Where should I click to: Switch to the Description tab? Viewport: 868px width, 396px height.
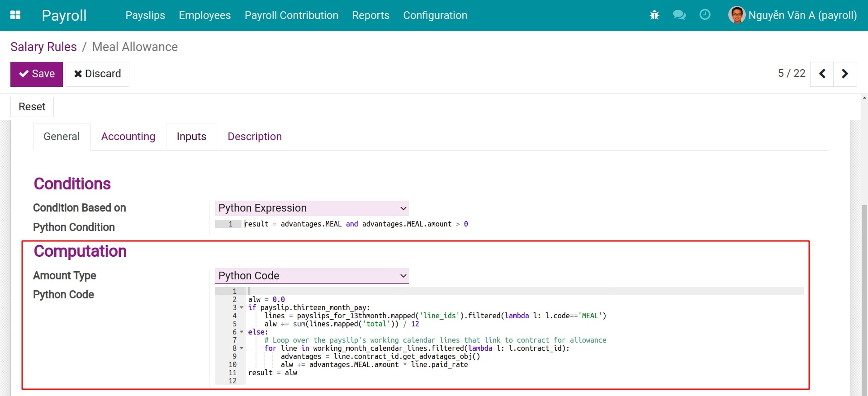pyautogui.click(x=254, y=137)
